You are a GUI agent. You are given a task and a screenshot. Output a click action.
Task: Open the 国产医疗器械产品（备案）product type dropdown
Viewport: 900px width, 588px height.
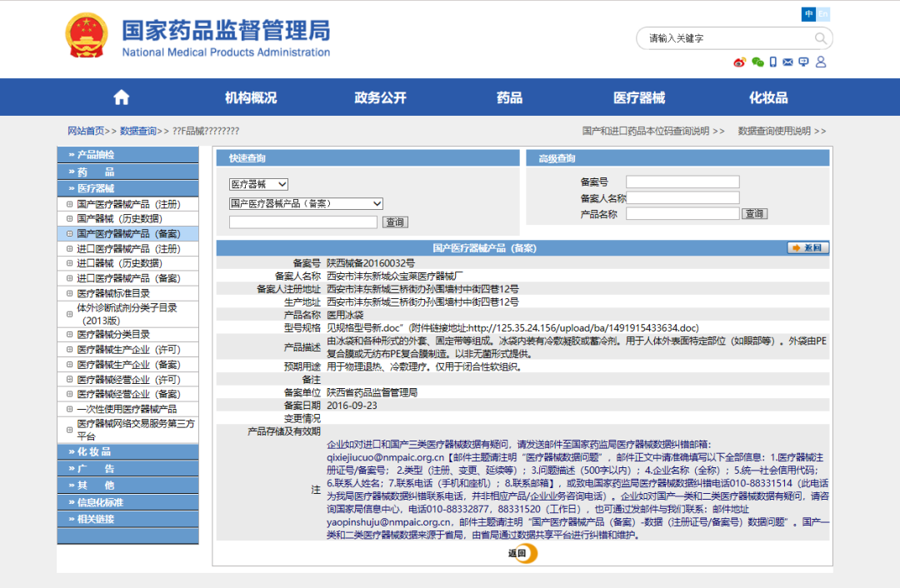(x=304, y=202)
